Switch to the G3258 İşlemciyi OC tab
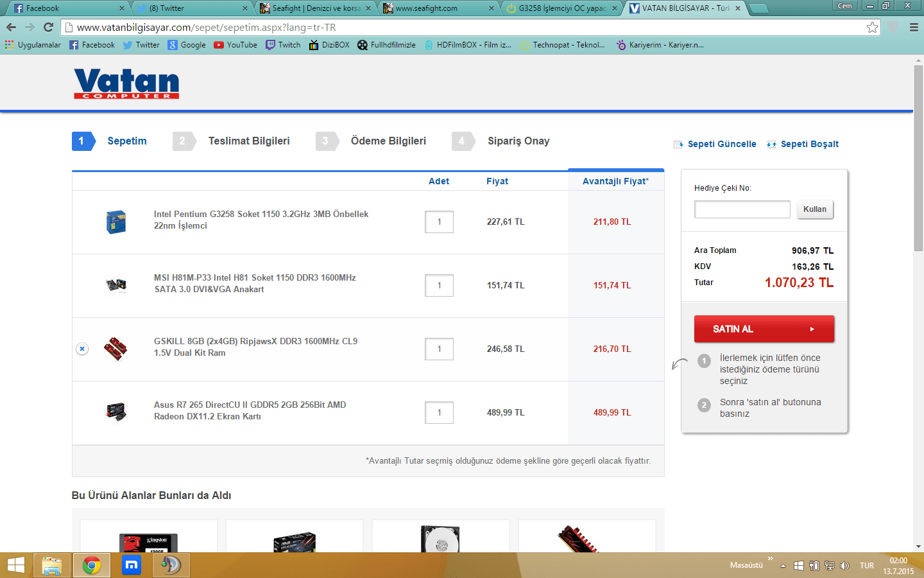Viewport: 924px width, 578px height. (561, 8)
